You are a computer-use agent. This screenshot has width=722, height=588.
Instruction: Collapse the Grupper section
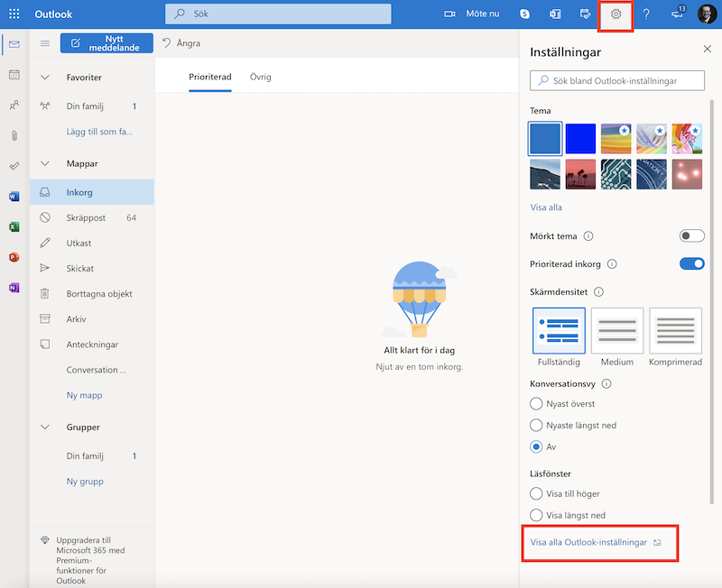point(45,427)
